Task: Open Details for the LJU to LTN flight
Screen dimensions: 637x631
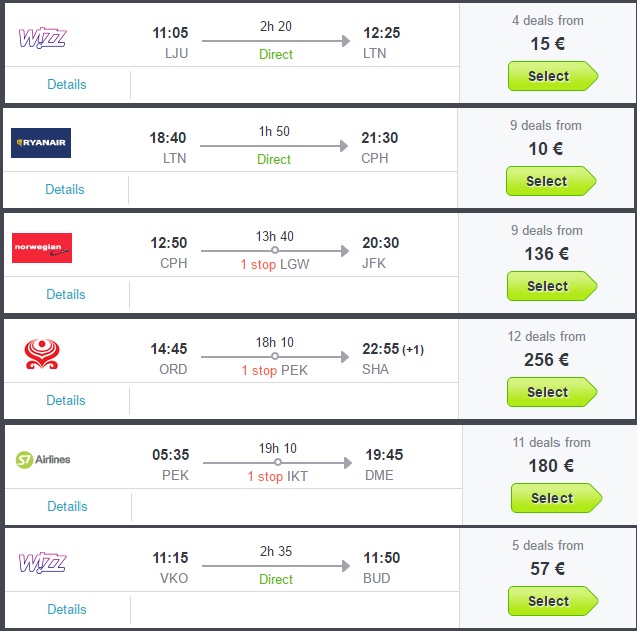Action: point(67,84)
